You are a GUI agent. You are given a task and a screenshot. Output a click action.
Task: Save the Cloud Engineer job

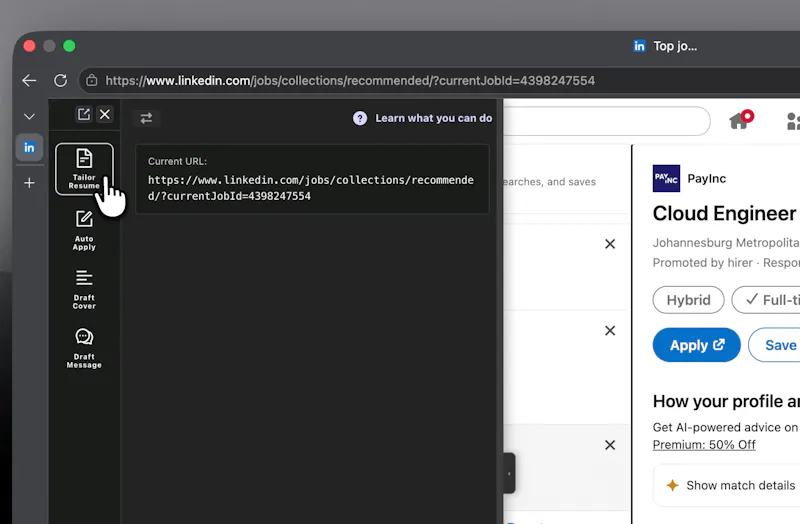click(x=775, y=345)
